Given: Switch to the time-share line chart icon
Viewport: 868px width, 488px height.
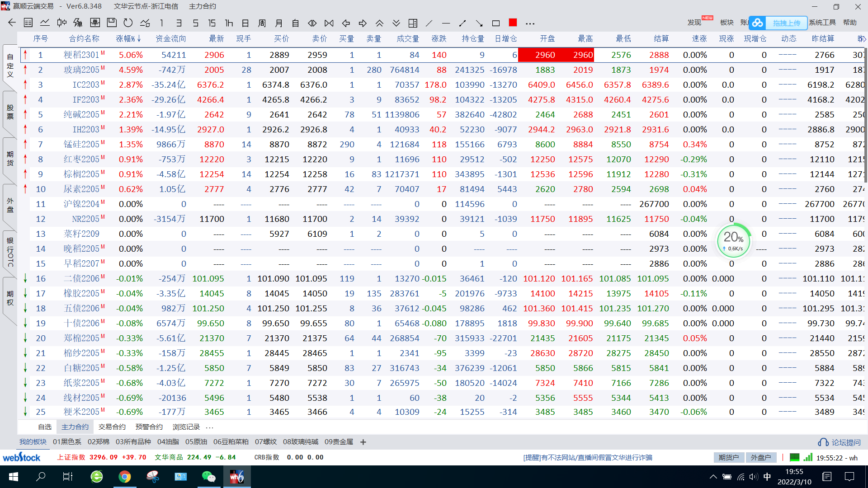Looking at the screenshot, I should coord(45,23).
